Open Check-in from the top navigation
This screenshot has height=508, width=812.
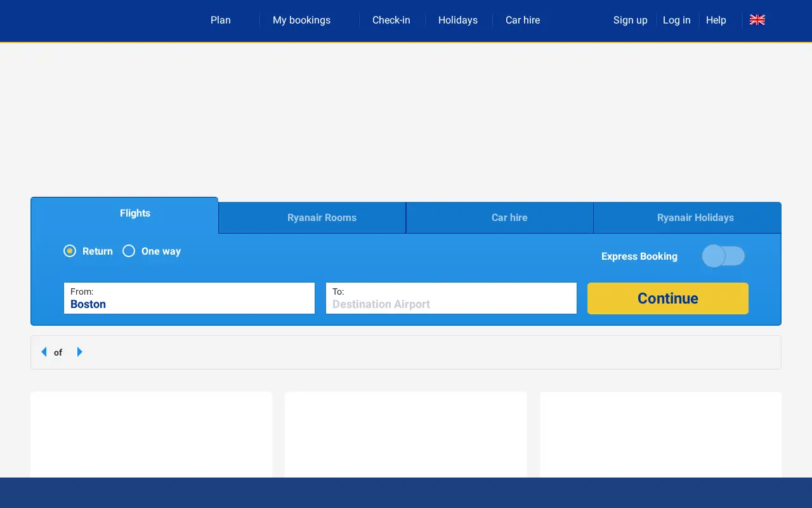click(x=391, y=20)
